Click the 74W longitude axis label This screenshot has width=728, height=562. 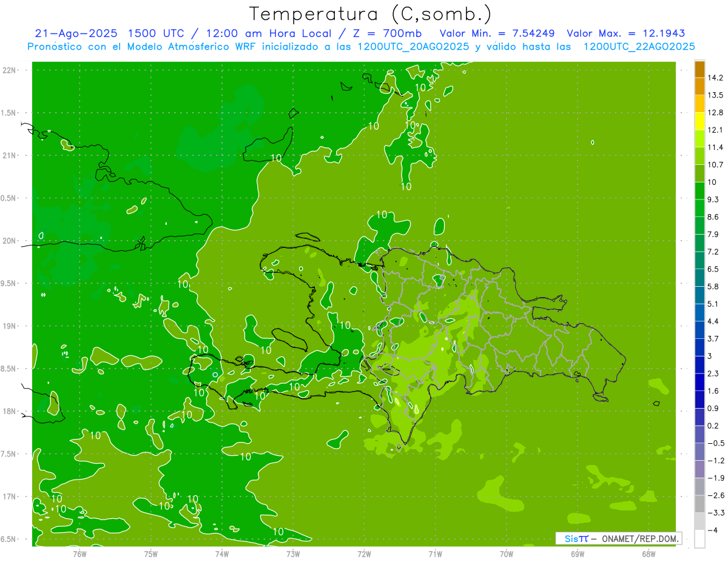point(222,554)
